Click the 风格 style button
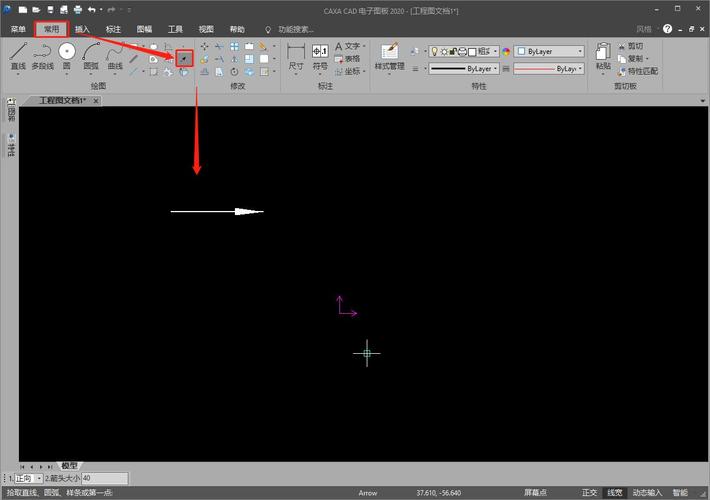The image size is (710, 500). tap(643, 29)
